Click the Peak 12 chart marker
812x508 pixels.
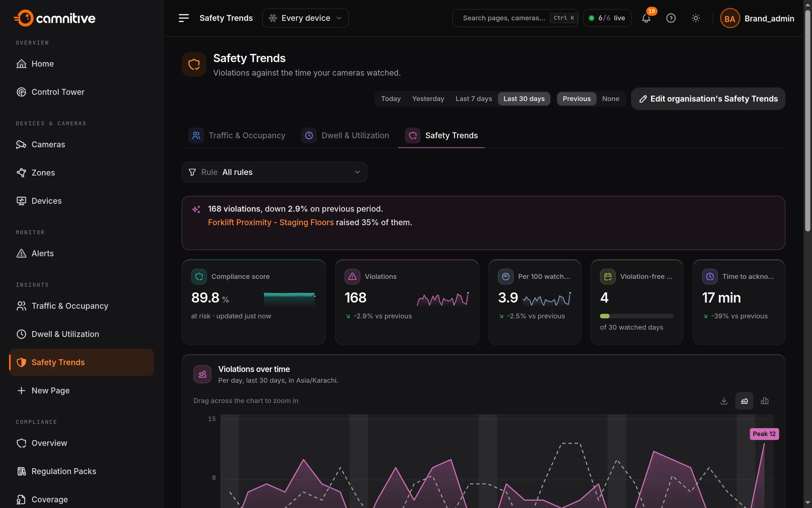tap(764, 434)
